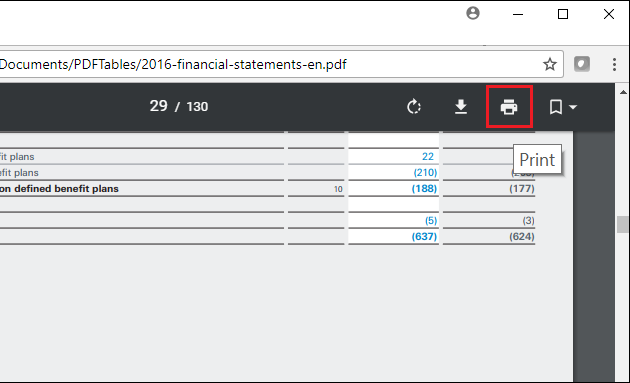Screen dimensions: 630x383
Task: Click the vertical scrollbar thumb
Action: (x=622, y=224)
